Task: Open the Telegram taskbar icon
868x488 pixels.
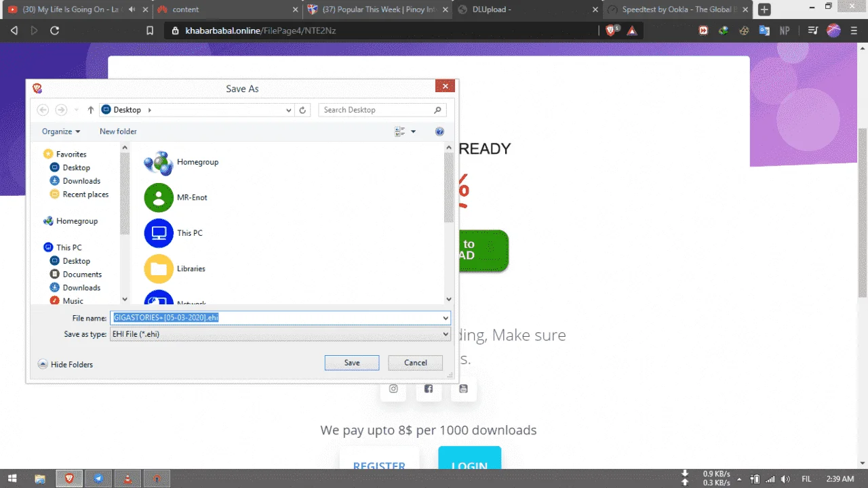Action: coord(99,479)
